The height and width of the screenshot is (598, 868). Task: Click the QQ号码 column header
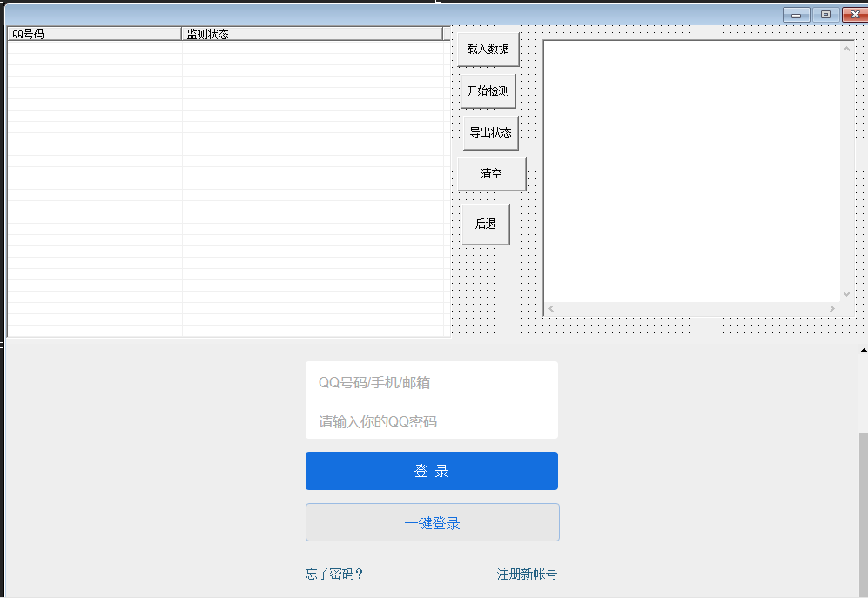point(91,33)
